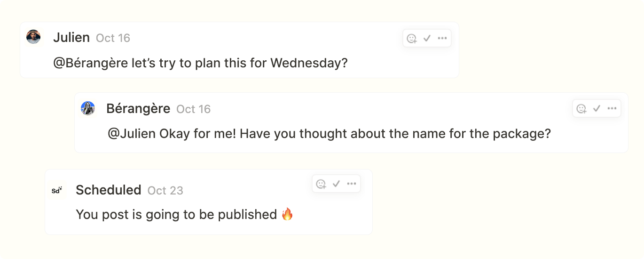
Task: Resolve Julien's comment with the checkmark
Action: [x=427, y=39]
